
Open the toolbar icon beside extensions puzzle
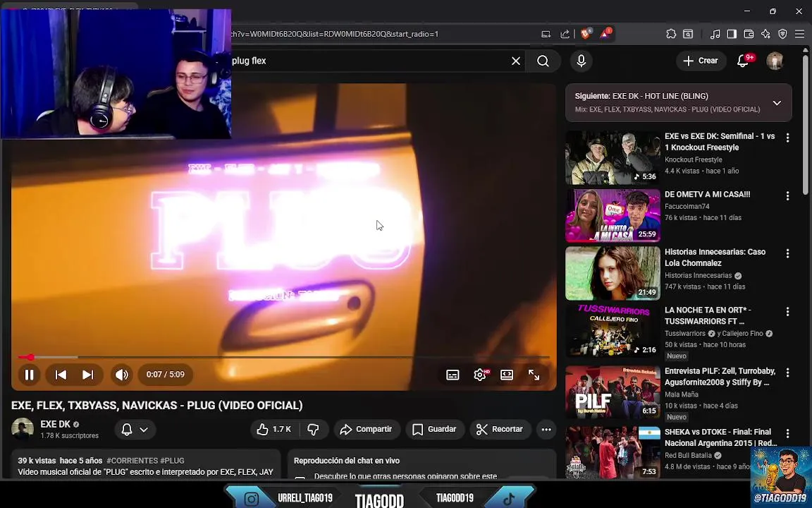[x=688, y=34]
